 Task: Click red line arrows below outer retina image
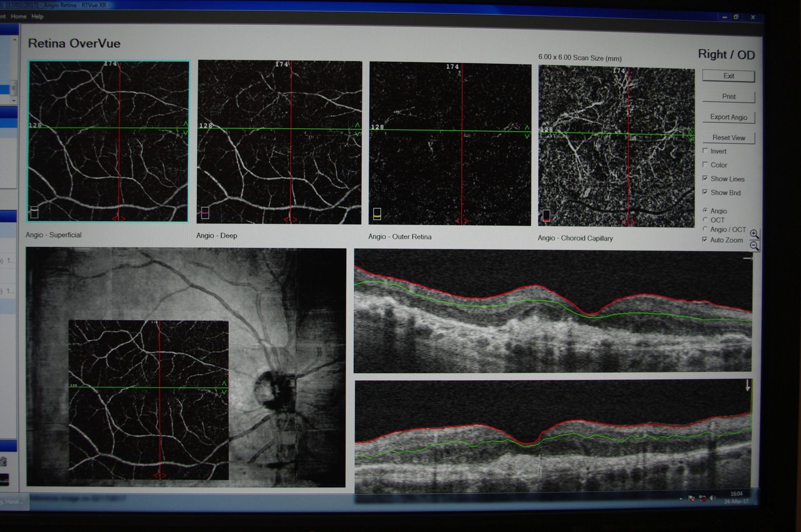[461, 221]
